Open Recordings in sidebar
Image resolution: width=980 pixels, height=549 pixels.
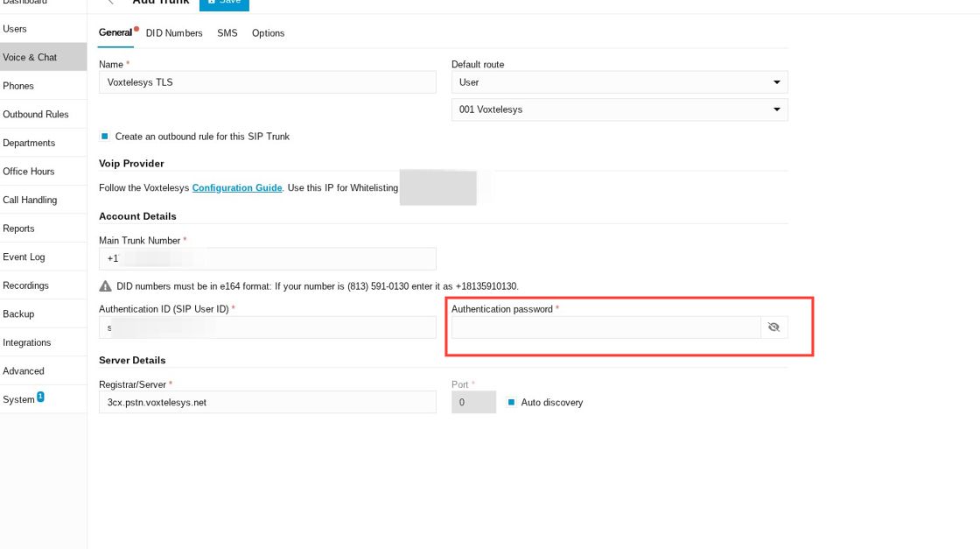(x=43, y=285)
